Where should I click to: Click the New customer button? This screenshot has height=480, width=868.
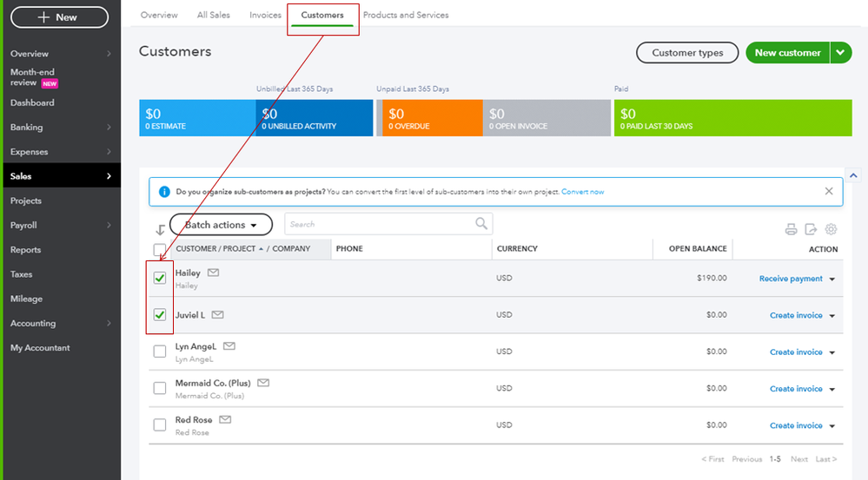pos(788,53)
